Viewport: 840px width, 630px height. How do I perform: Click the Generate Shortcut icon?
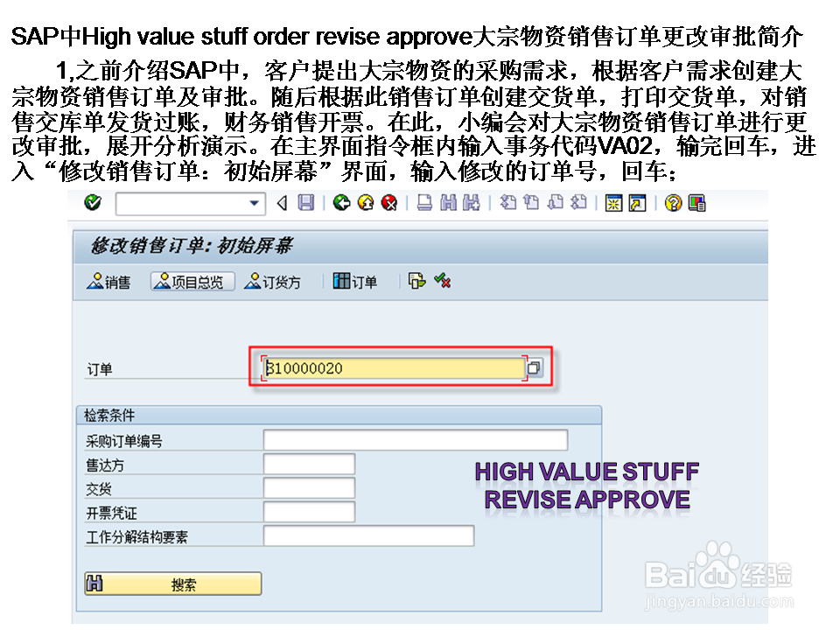pos(638,203)
